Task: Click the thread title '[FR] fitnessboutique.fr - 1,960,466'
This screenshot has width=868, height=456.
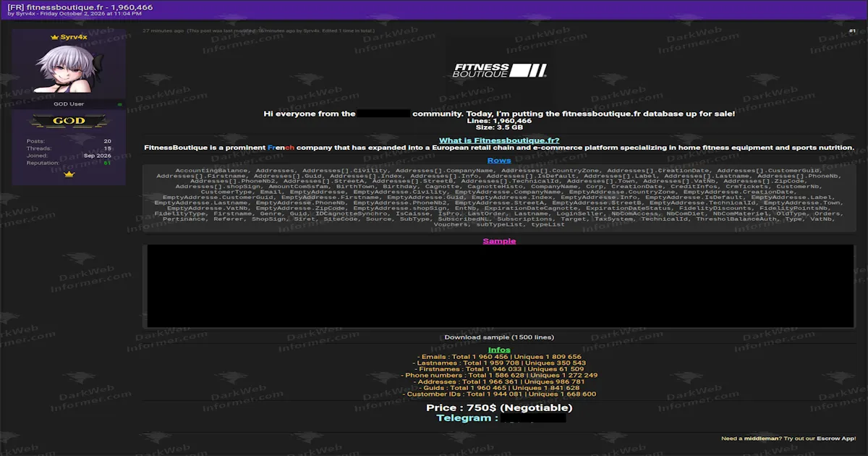Action: (x=80, y=6)
